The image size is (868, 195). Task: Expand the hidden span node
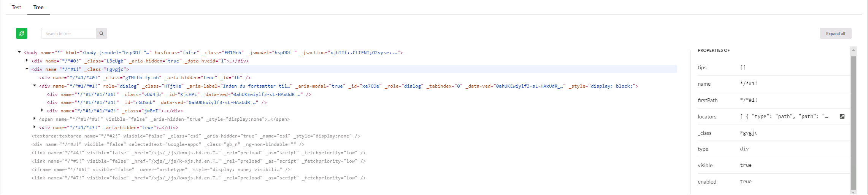pos(35,119)
